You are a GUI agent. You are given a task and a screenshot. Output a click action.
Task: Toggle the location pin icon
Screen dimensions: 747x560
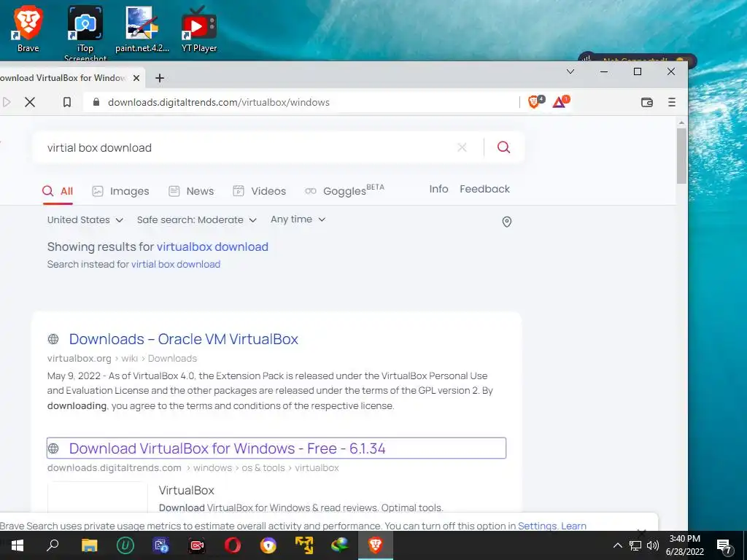(x=507, y=222)
